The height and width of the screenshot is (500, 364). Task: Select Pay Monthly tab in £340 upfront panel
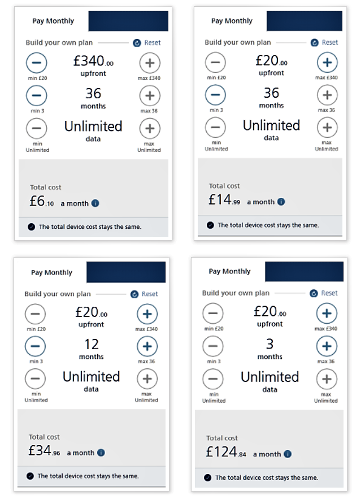[x=53, y=21]
